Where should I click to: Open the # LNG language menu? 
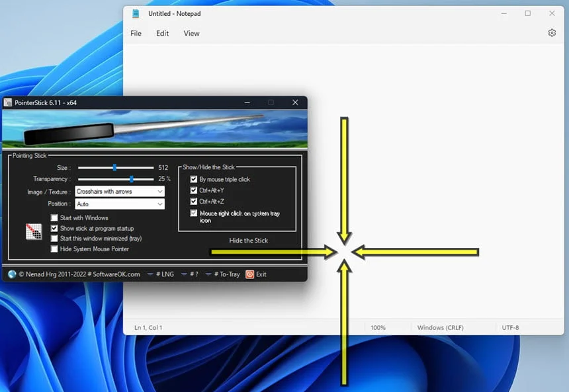[x=160, y=274]
